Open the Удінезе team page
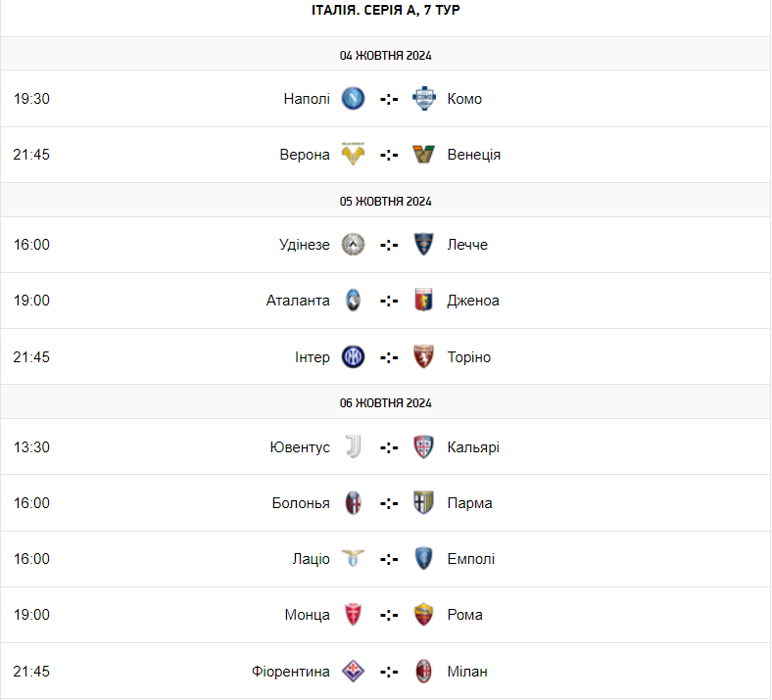 pos(305,245)
